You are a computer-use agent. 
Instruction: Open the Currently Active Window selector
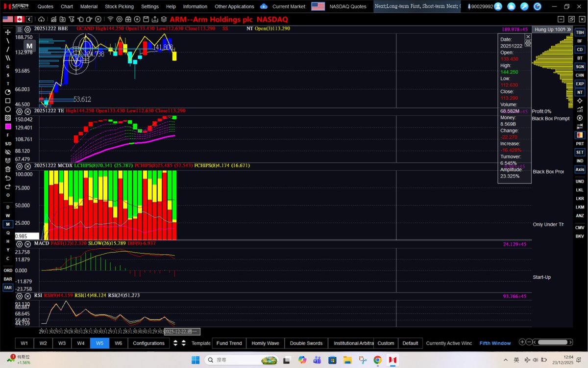[449, 343]
